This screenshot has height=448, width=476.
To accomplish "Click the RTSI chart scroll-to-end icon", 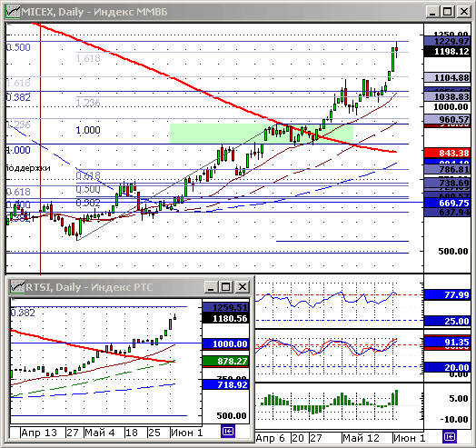I will pos(228,431).
